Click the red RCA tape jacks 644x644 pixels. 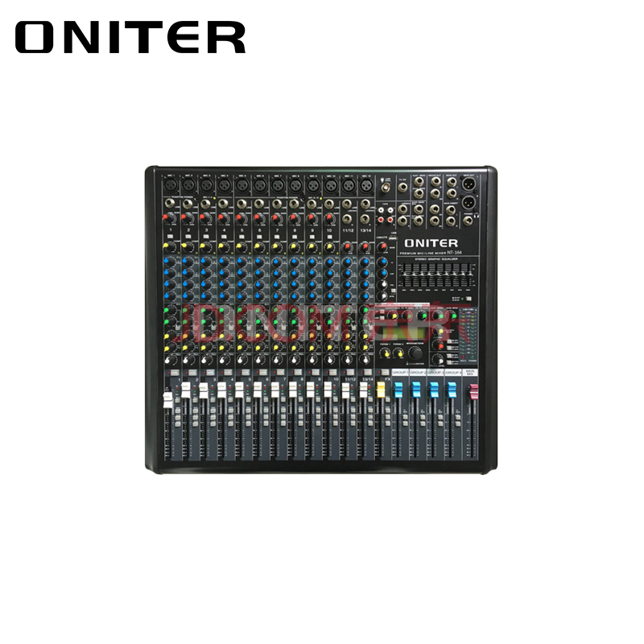(386, 220)
